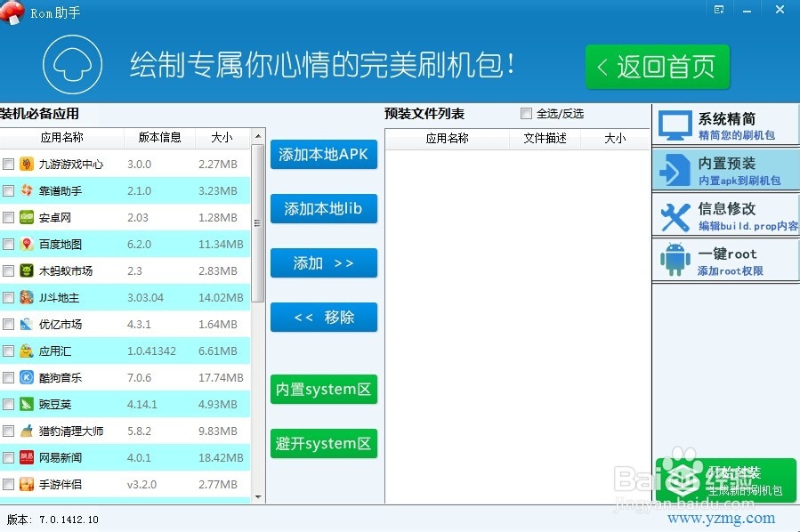The image size is (800, 532).
Task: Click the 猎豹清理大师 app icon
Action: pyautogui.click(x=27, y=431)
